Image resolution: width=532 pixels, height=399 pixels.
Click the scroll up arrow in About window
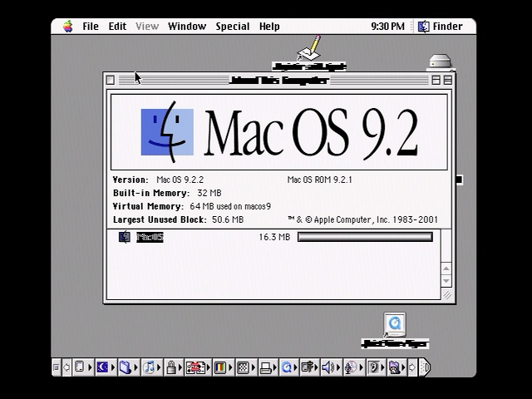click(446, 268)
